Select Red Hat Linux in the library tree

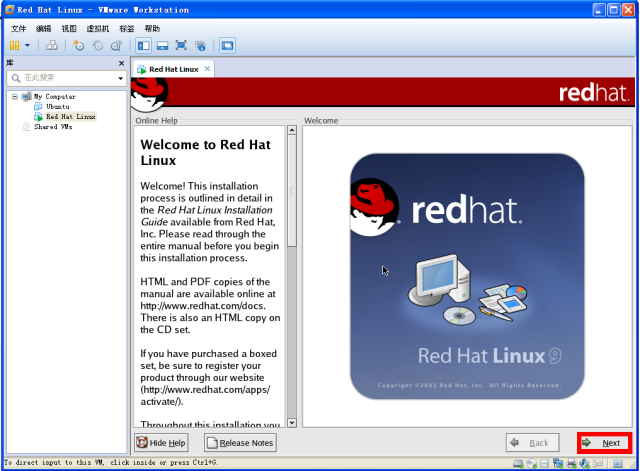71,117
